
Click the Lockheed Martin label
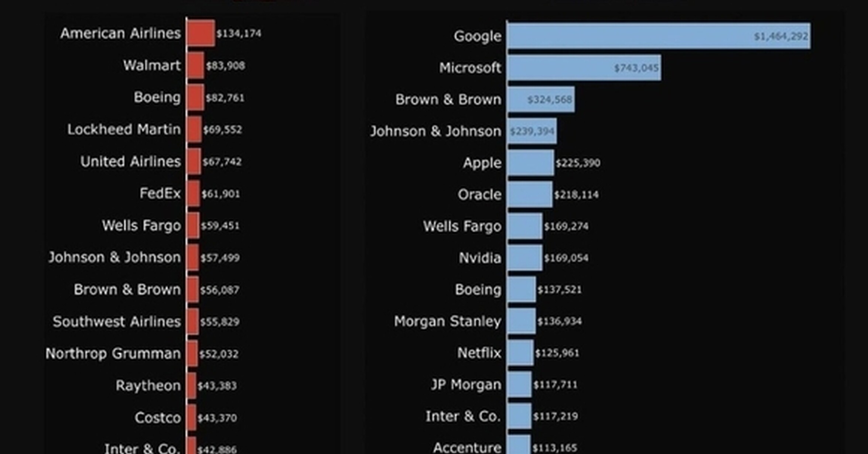[124, 130]
